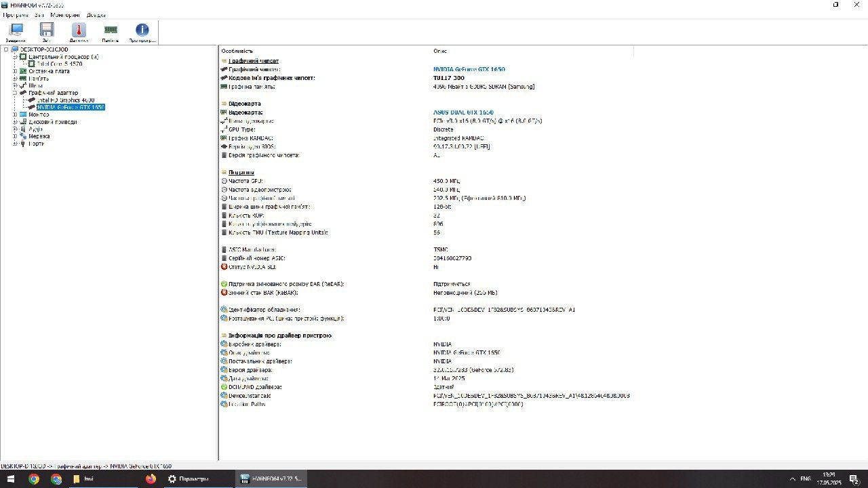This screenshot has width=868, height=488.
Task: Expand the Дискові приводи tree branch
Action: point(14,122)
